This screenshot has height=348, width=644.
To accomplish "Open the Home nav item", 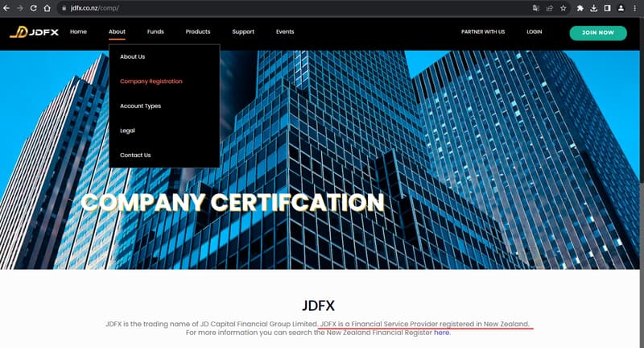I will tap(78, 31).
